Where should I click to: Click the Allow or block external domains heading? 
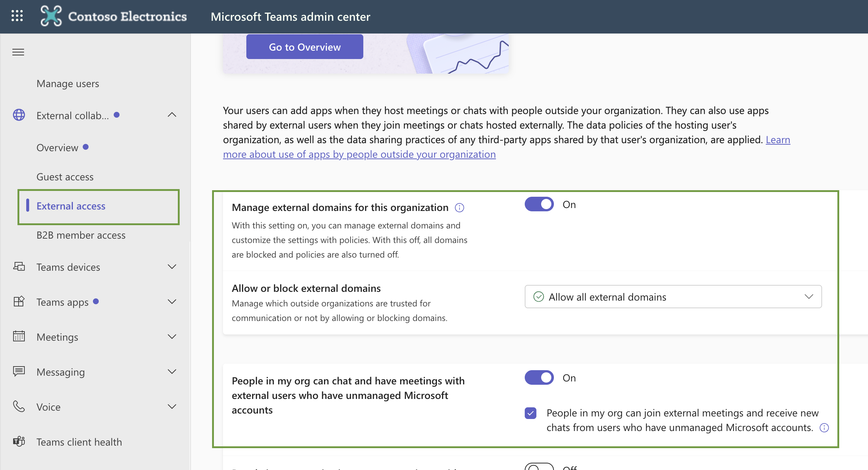click(x=306, y=288)
